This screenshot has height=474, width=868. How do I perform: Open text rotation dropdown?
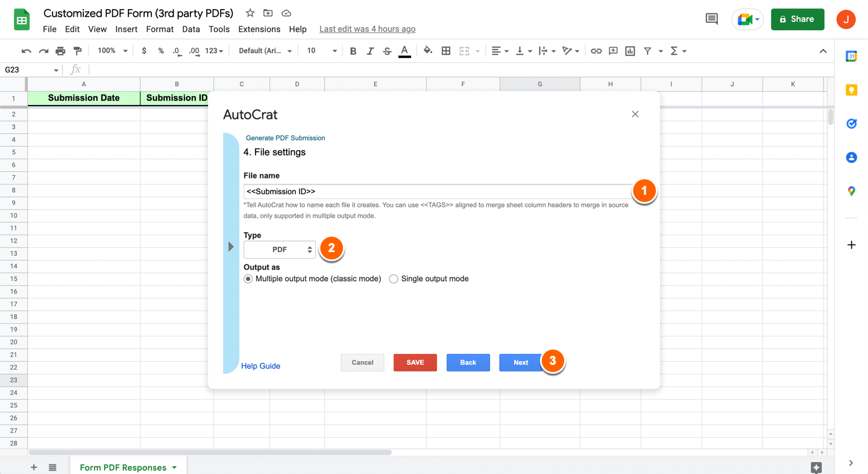(x=570, y=51)
